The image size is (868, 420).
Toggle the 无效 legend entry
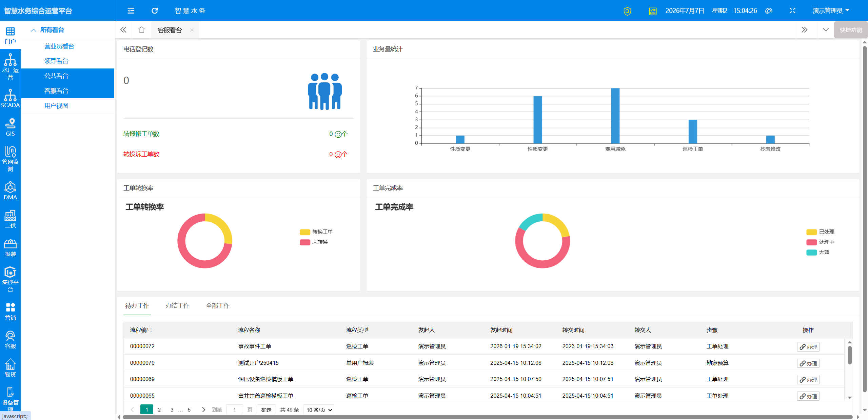818,252
